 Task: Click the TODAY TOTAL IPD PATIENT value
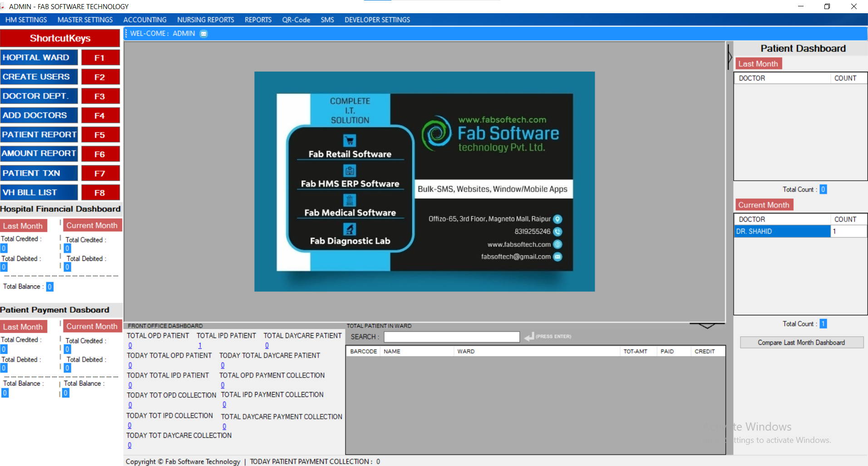click(130, 385)
